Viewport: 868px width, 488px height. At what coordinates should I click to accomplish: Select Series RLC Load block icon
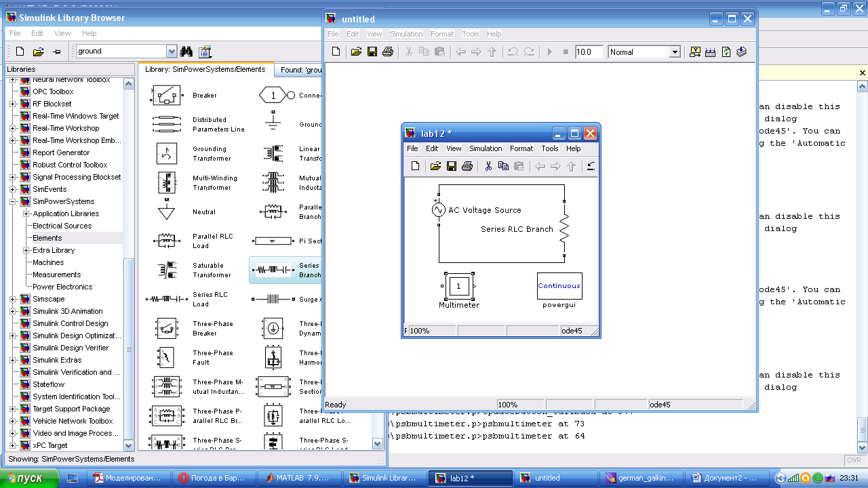(x=166, y=299)
